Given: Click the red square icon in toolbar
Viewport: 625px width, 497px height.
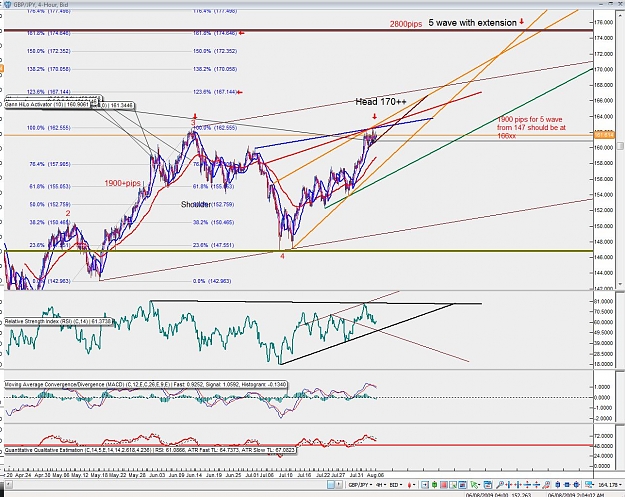Looking at the screenshot, I should [443, 485].
